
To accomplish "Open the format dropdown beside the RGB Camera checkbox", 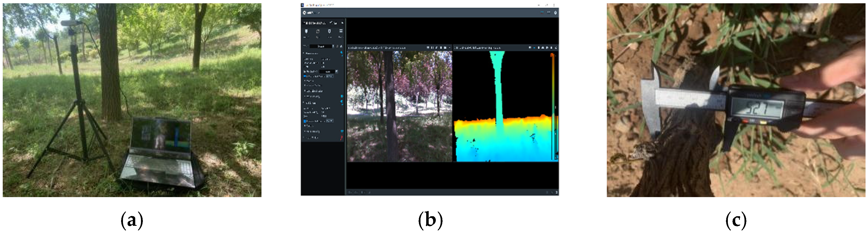I will (330, 121).
